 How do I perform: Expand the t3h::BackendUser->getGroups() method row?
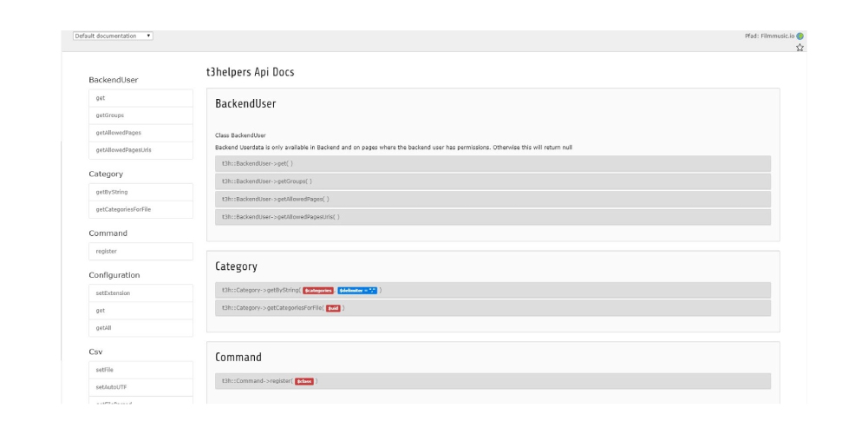click(493, 181)
